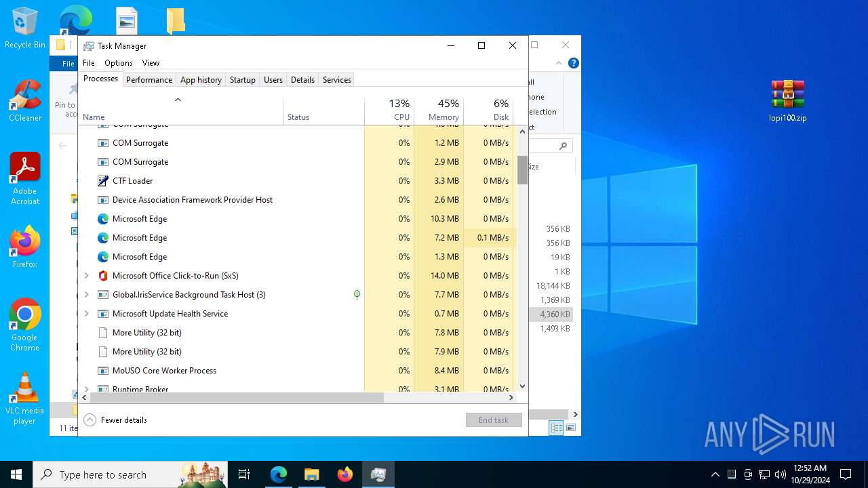Image resolution: width=868 pixels, height=488 pixels.
Task: Open the File tab in File Explorer
Action: click(68, 64)
